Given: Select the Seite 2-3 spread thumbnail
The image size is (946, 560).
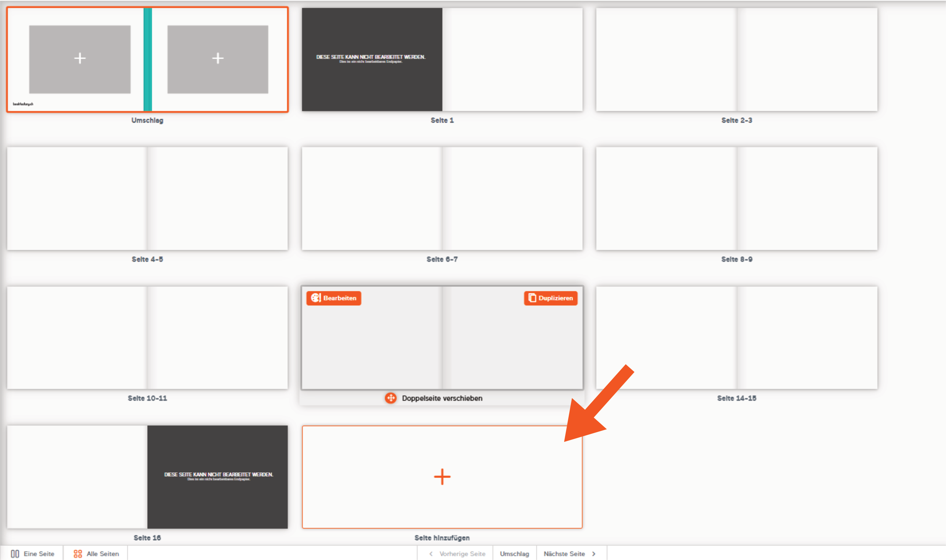Looking at the screenshot, I should click(736, 60).
